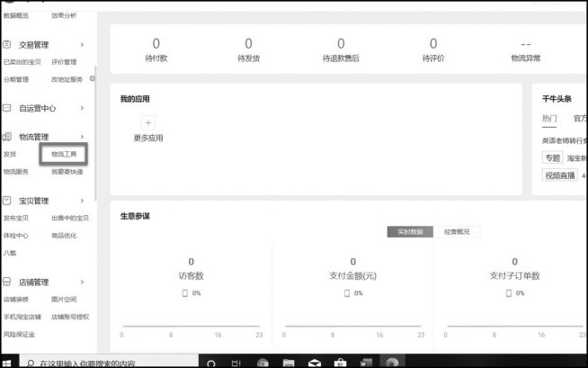Click the 更多应用 label
This screenshot has height=368, width=588.
pos(148,138)
